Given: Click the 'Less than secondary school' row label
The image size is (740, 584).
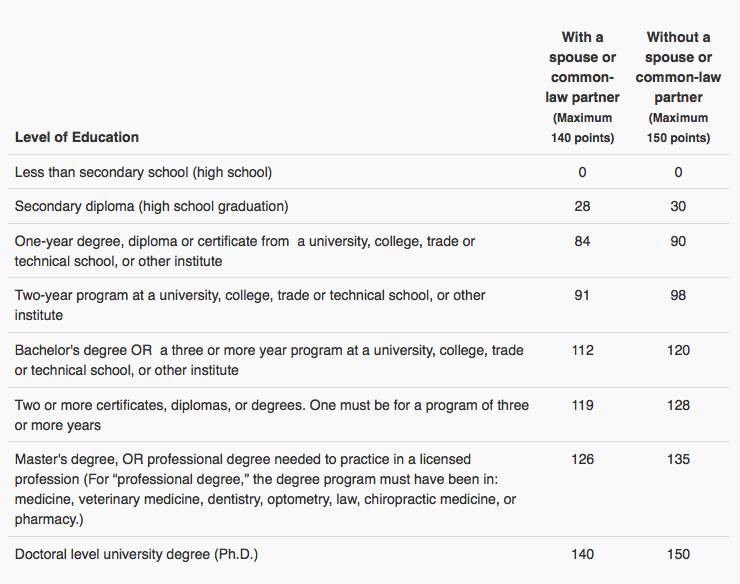Looking at the screenshot, I should [143, 172].
